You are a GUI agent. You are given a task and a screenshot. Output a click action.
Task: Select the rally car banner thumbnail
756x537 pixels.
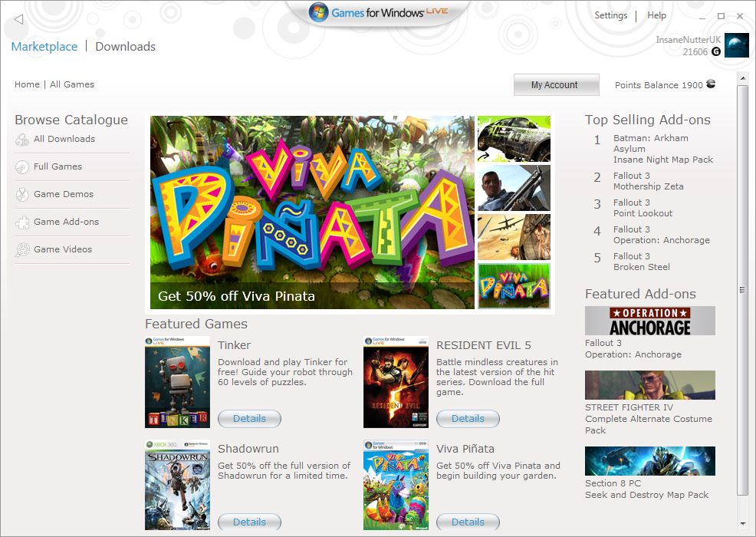coord(514,139)
